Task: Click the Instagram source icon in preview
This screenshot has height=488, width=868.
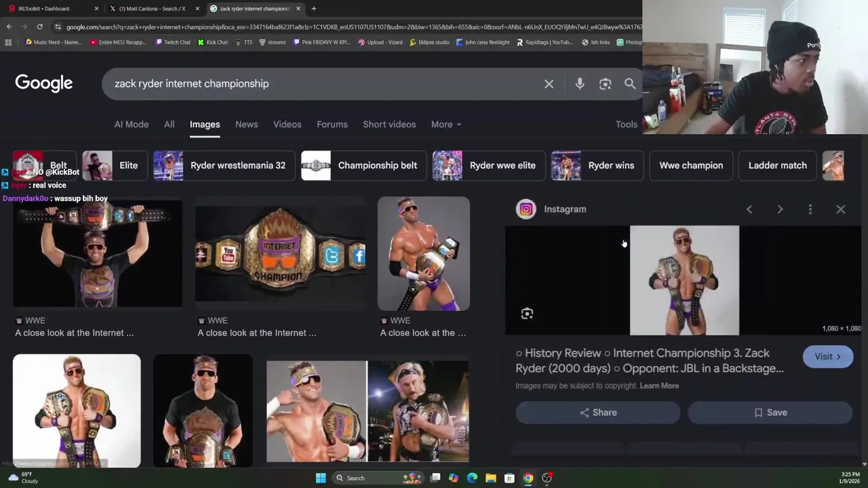Action: pyautogui.click(x=526, y=209)
